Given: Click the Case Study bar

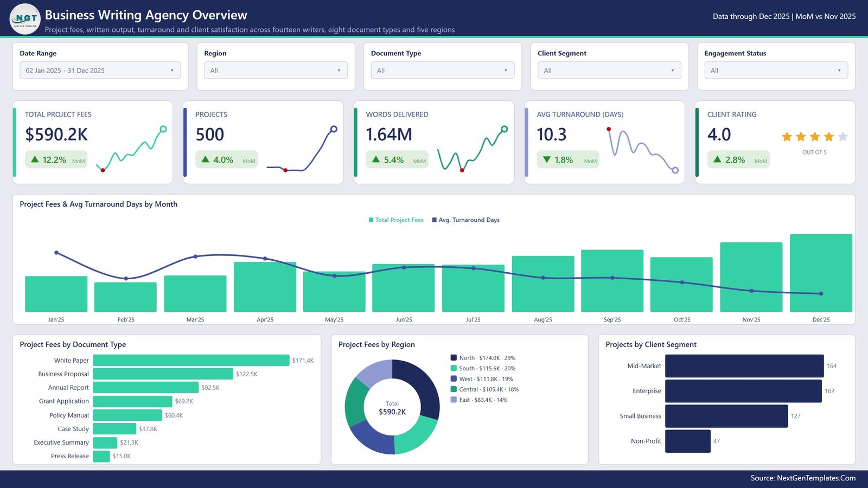Looking at the screenshot, I should click(114, 429).
